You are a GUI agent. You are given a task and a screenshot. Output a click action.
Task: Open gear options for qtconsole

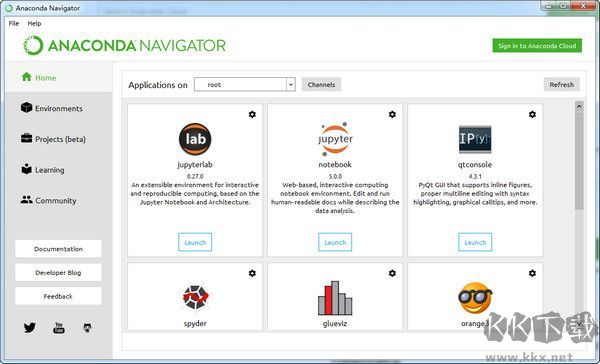[x=532, y=114]
